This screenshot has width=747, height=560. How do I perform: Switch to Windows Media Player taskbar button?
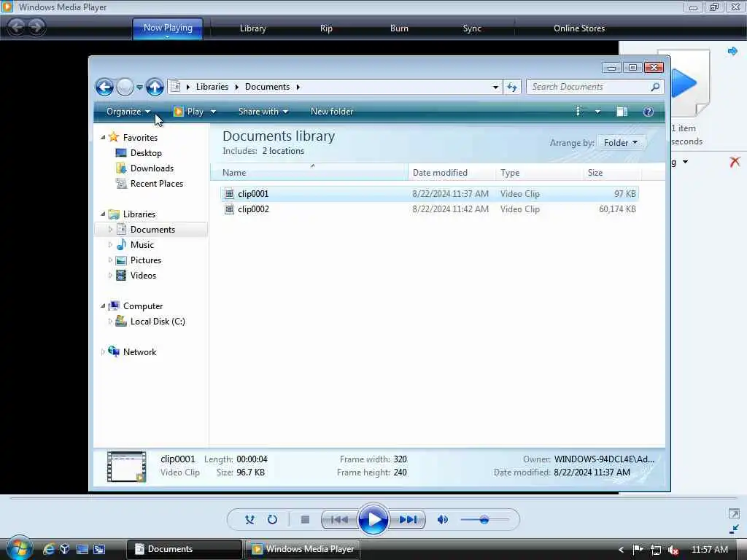tap(303, 549)
